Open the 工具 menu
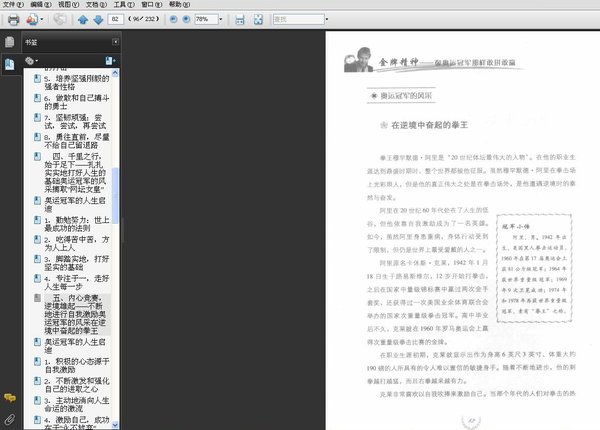Screen dimensions: 600x430 pos(124,4)
